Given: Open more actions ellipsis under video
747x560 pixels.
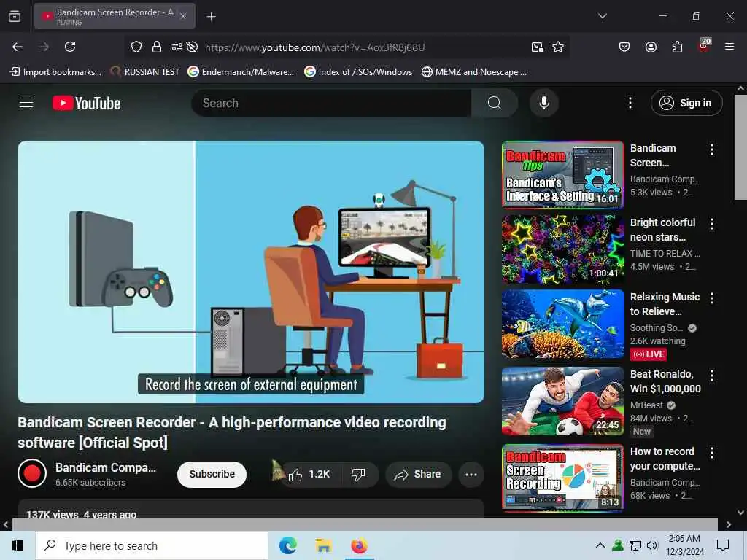Looking at the screenshot, I should [471, 474].
